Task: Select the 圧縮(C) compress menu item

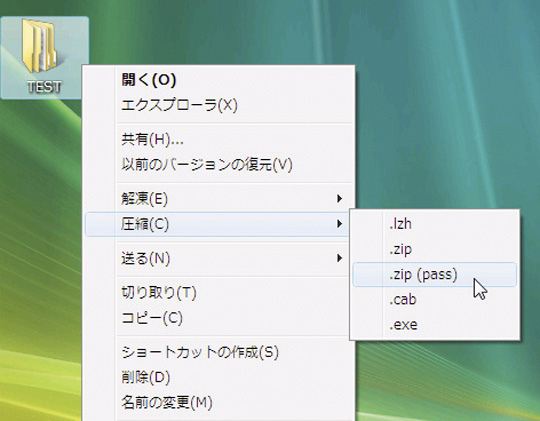Action: coord(218,224)
